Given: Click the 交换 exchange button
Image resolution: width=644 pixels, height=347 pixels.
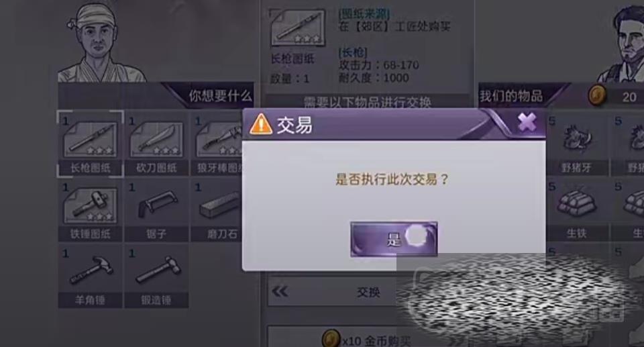Looking at the screenshot, I should click(x=368, y=292).
